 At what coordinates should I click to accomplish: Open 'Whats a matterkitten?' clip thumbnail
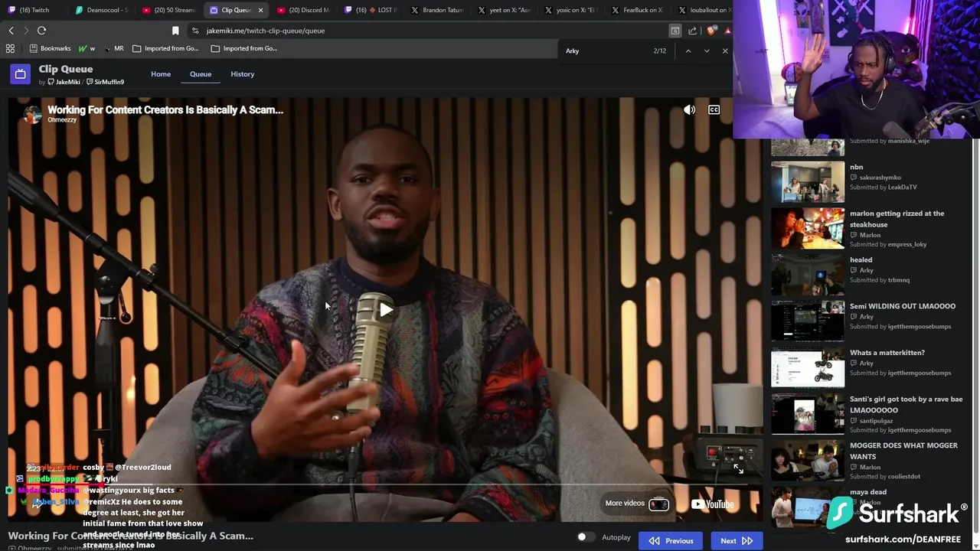[808, 367]
